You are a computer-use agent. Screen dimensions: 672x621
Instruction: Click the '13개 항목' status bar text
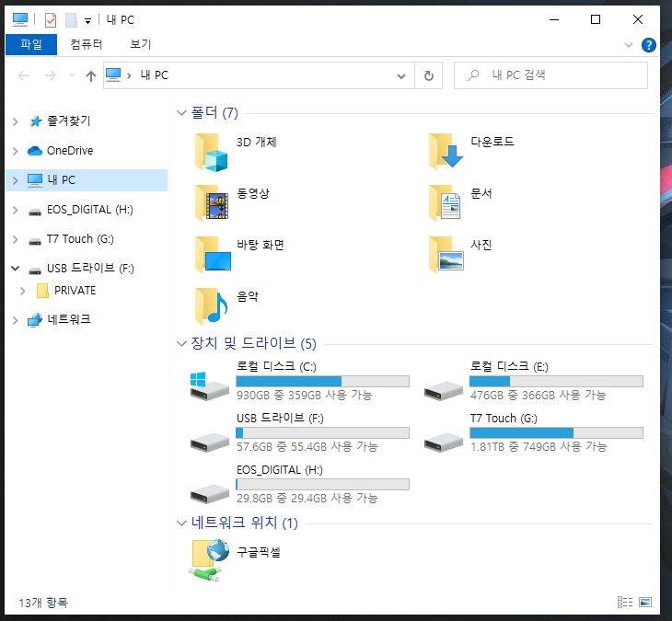[x=43, y=603]
